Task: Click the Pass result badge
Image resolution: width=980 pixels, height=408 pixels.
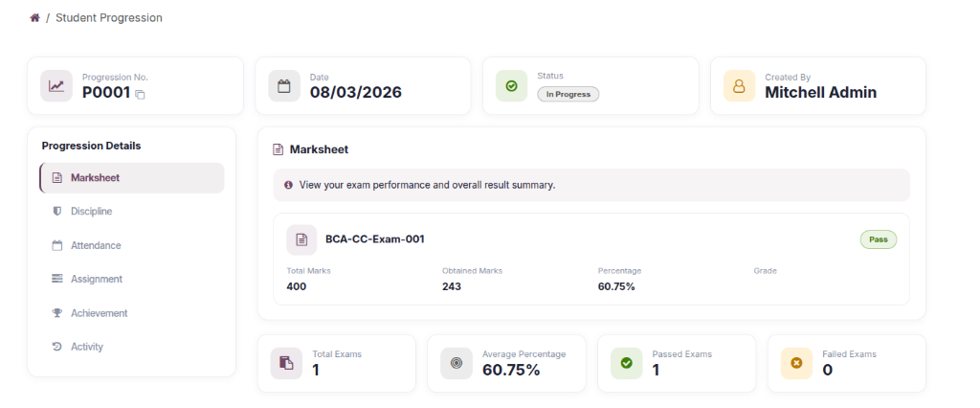Action: 879,239
